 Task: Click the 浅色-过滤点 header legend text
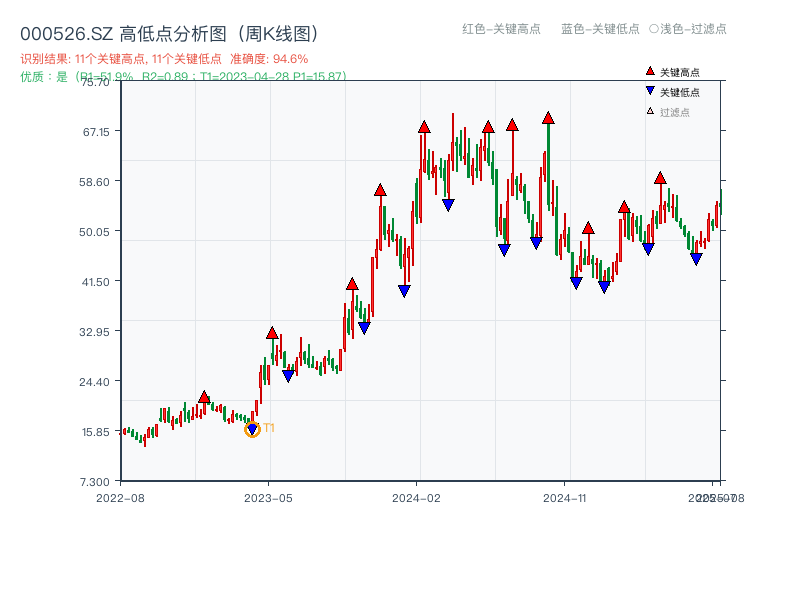click(x=693, y=29)
